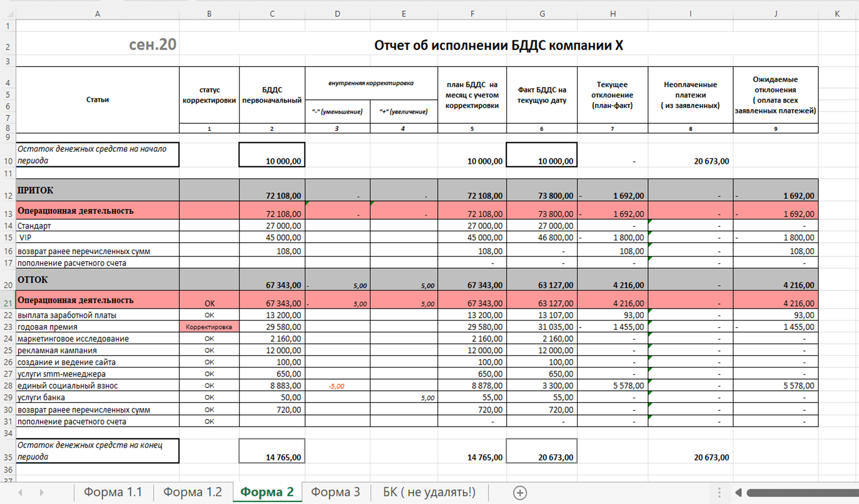Click the 'годовая премия' row label
The width and height of the screenshot is (859, 504).
[97, 327]
